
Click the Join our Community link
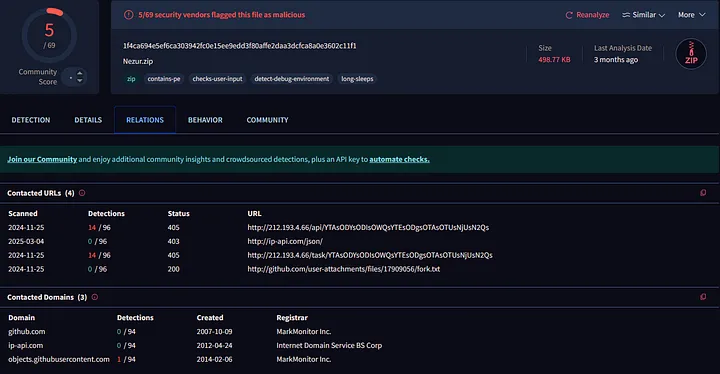click(42, 159)
